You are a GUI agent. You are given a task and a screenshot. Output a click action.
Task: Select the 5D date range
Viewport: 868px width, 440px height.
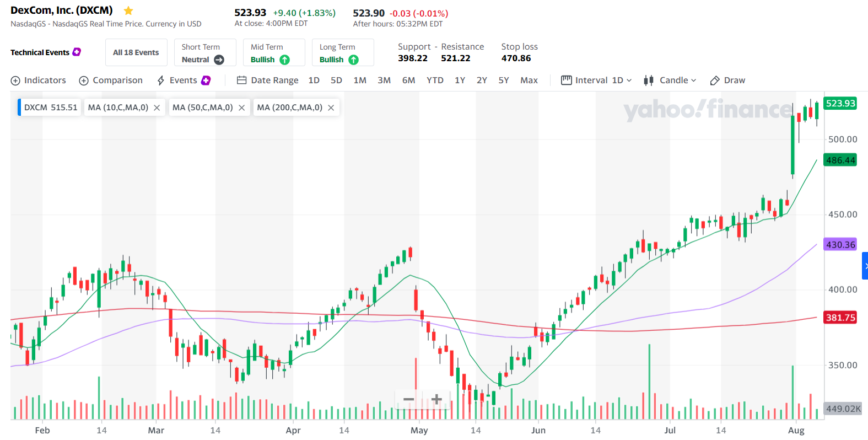pos(336,81)
